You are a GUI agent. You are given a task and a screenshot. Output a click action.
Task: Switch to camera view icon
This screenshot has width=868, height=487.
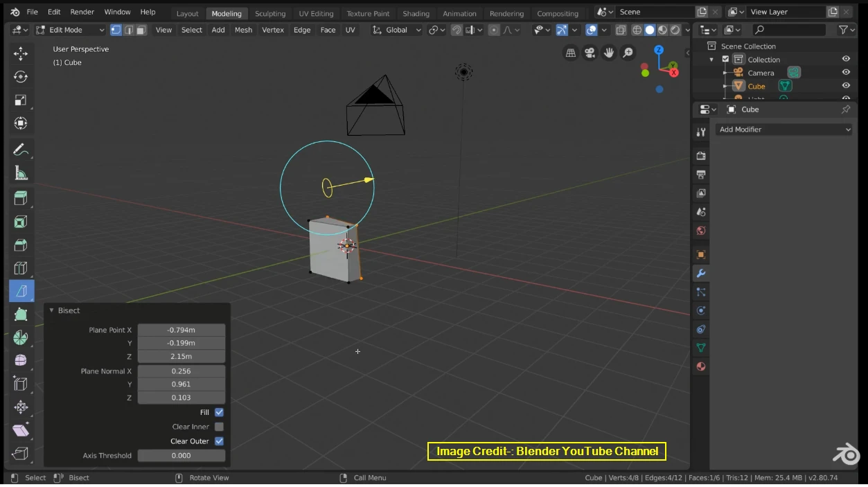pos(590,53)
